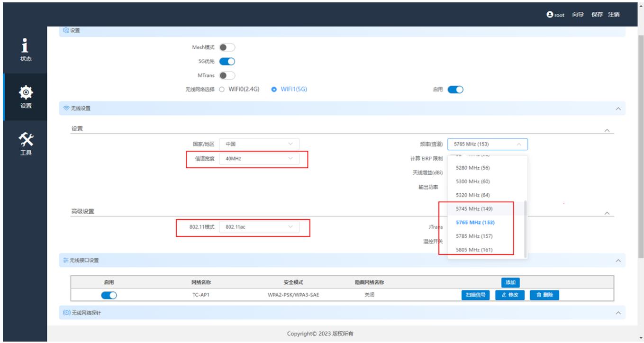
Task: Click the root user account icon
Action: click(550, 15)
